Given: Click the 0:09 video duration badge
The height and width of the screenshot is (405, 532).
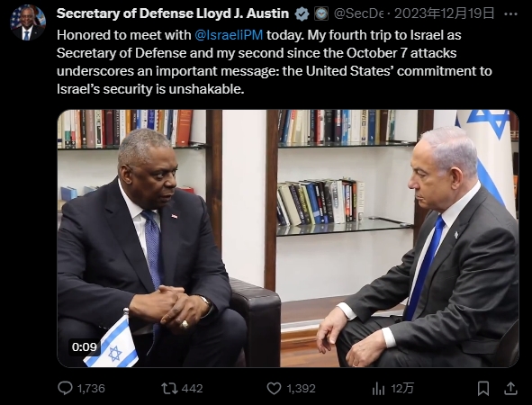Looking at the screenshot, I should click(x=84, y=346).
